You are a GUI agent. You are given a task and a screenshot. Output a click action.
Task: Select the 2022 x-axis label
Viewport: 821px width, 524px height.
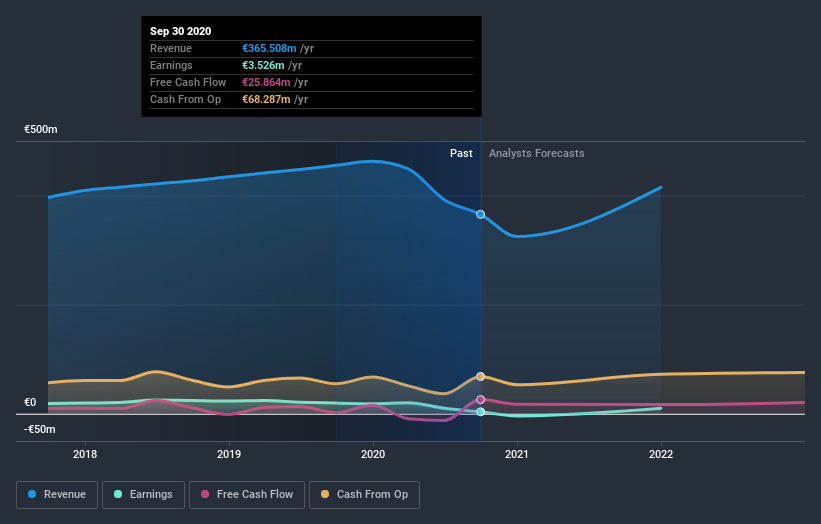coord(661,454)
